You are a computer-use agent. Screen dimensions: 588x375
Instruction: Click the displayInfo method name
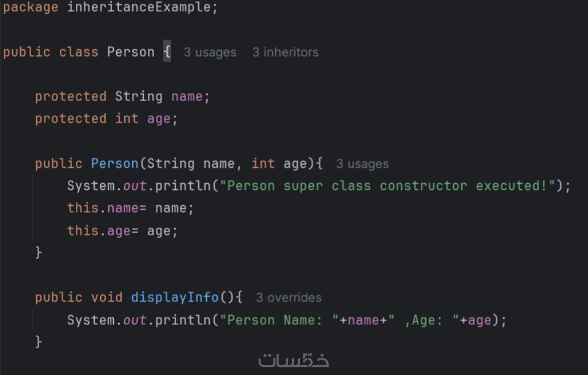(x=175, y=297)
